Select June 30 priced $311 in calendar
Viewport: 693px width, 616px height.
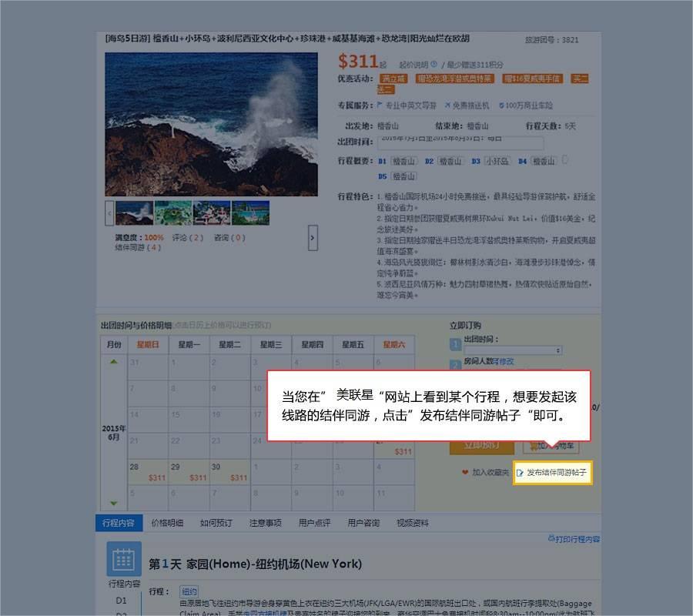(x=229, y=472)
